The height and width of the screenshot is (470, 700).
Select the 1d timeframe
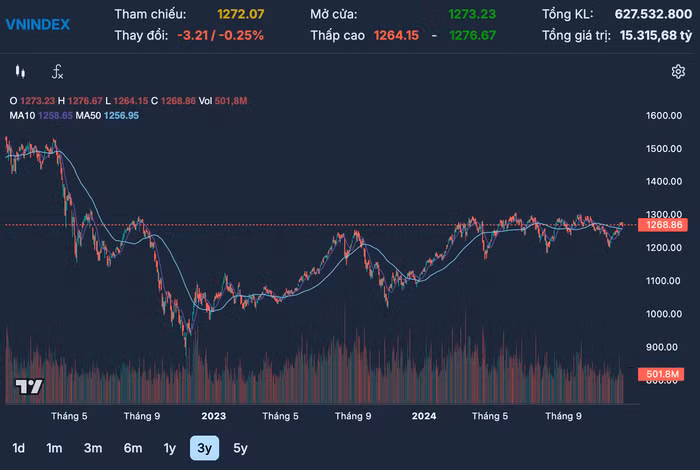click(x=19, y=448)
